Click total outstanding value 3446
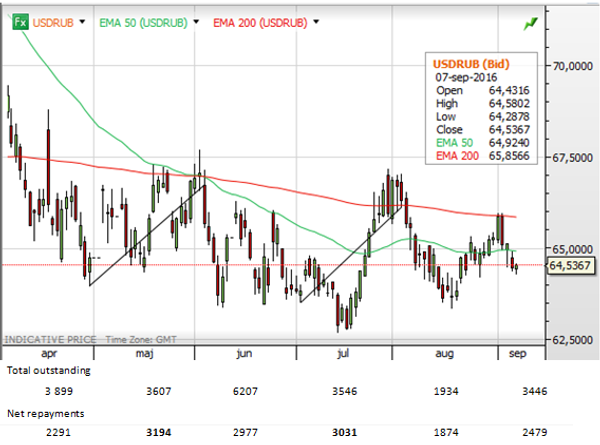The width and height of the screenshot is (600, 445). coord(535,391)
